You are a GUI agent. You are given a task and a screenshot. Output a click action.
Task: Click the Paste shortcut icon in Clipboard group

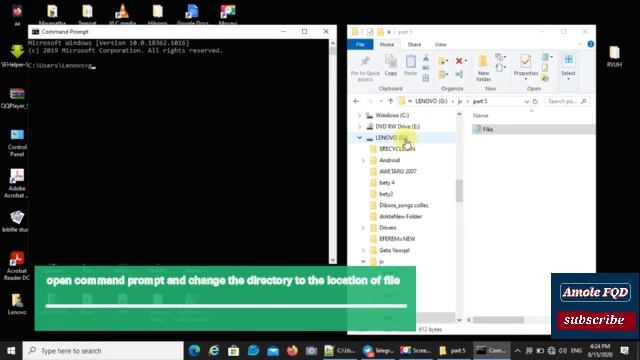coord(426,78)
